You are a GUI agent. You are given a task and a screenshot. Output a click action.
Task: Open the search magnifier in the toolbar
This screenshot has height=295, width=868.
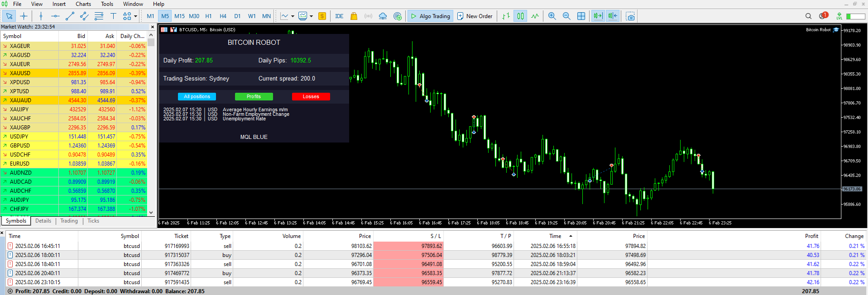(808, 16)
